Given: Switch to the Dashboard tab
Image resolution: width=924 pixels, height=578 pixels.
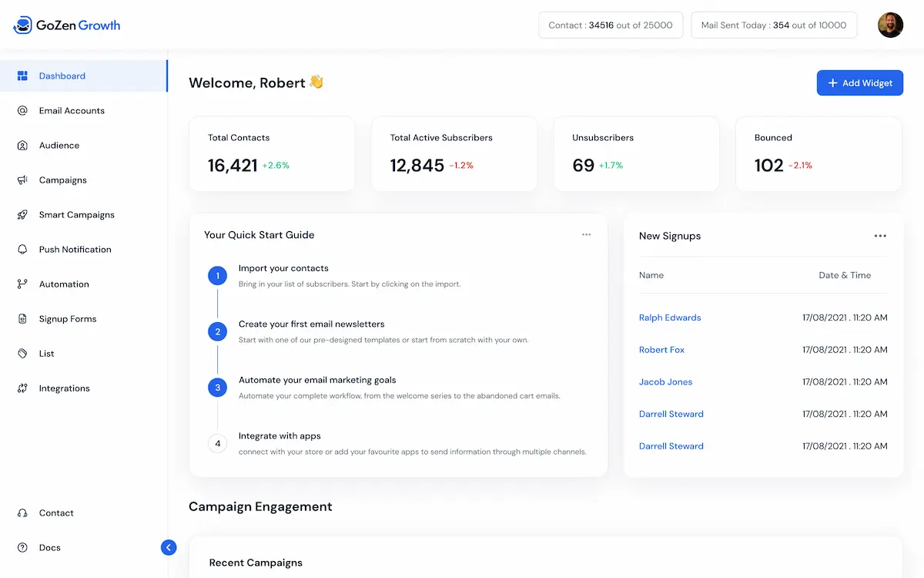Looking at the screenshot, I should coord(62,76).
